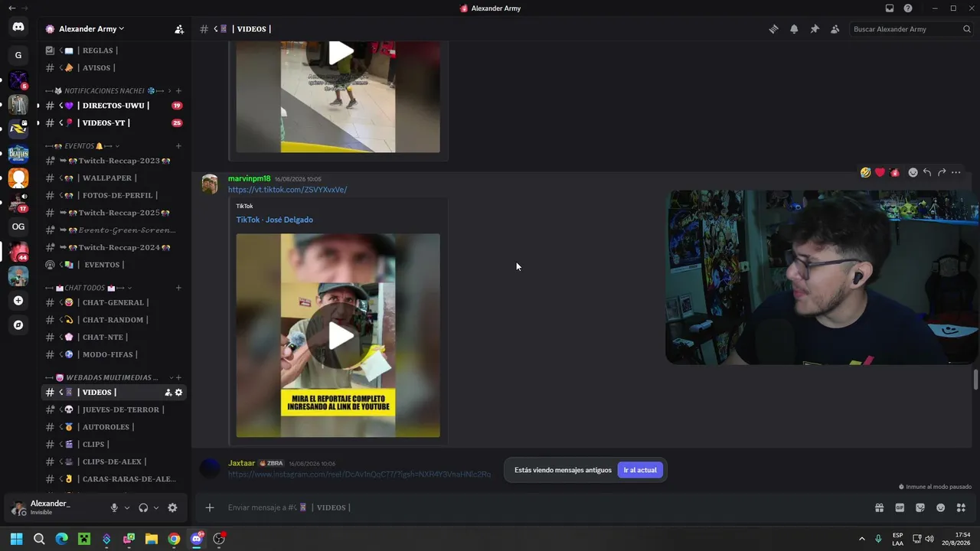The width and height of the screenshot is (980, 551).
Task: Open the server labeled OG
Action: pos(18,227)
